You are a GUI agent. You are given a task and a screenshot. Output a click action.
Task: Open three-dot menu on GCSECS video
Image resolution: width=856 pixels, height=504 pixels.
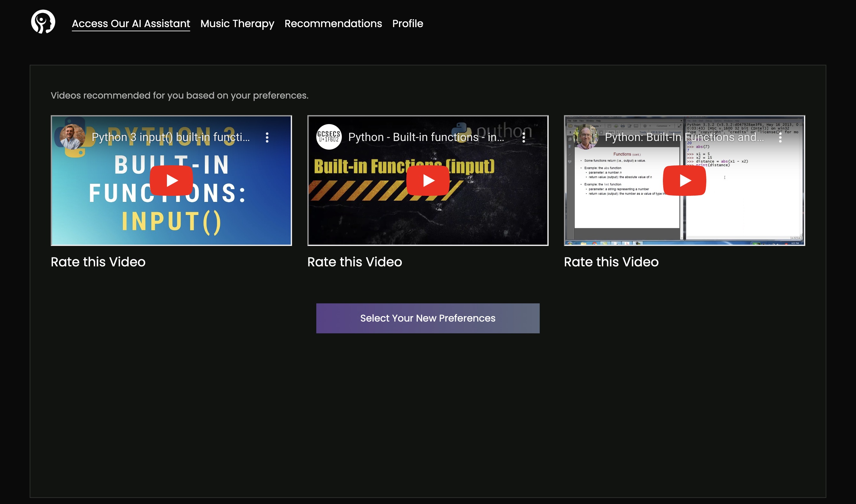(x=524, y=137)
